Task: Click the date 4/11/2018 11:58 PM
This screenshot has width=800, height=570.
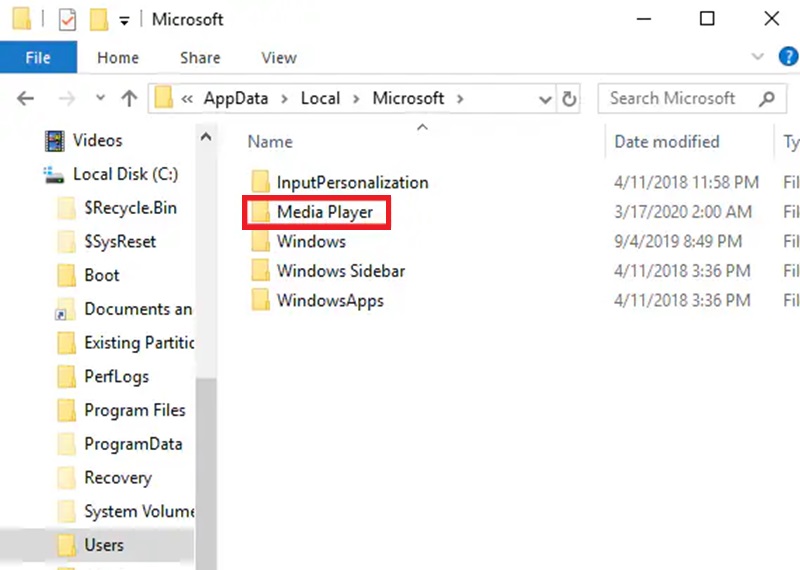Action: [686, 182]
